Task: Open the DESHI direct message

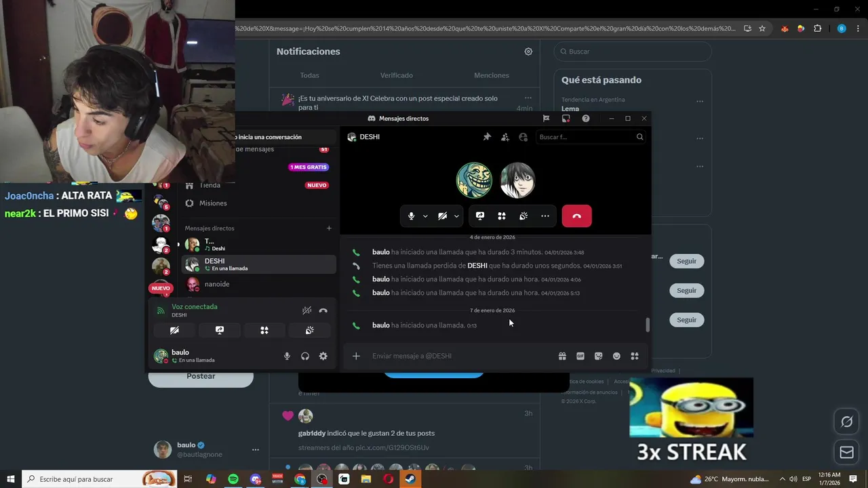Action: coord(260,264)
